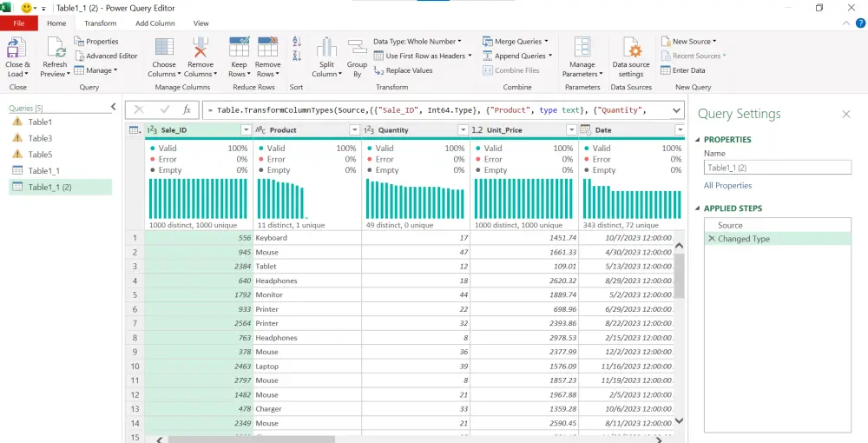868x443 pixels.
Task: Click the Remove Columns icon
Action: [201, 48]
